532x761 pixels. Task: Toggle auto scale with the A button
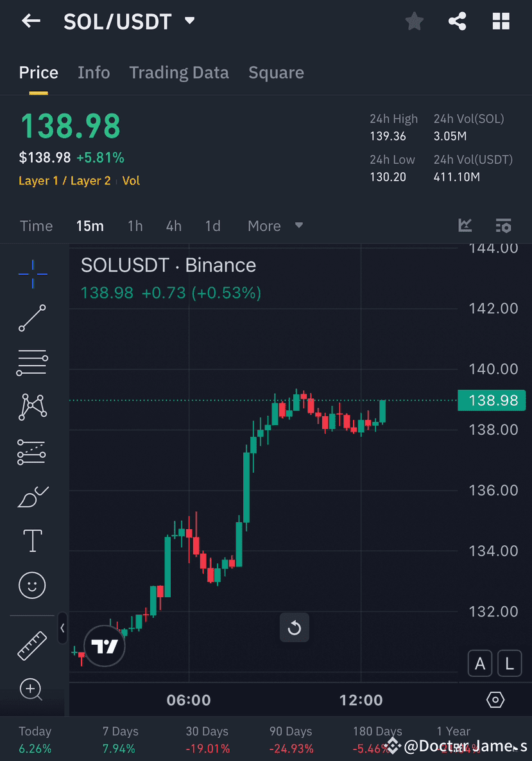coord(479,663)
